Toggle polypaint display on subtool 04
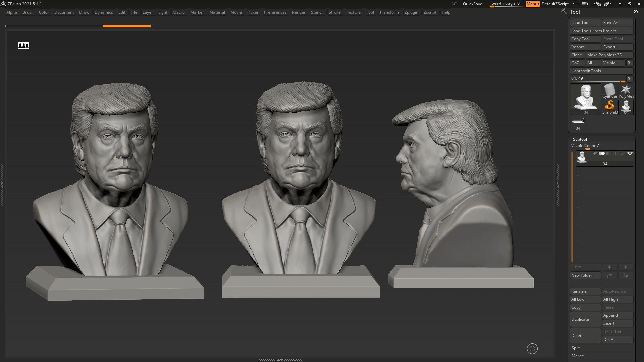The width and height of the screenshot is (644, 362). point(602,153)
